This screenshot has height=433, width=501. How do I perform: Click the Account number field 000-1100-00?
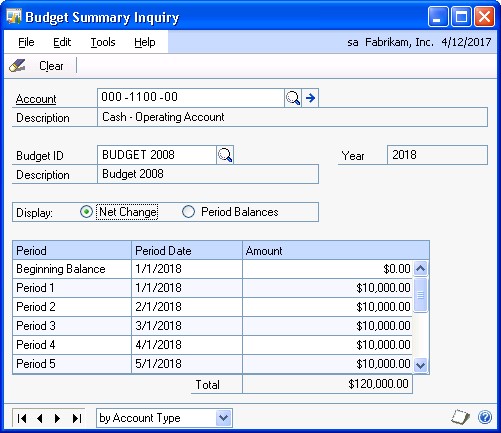click(191, 98)
